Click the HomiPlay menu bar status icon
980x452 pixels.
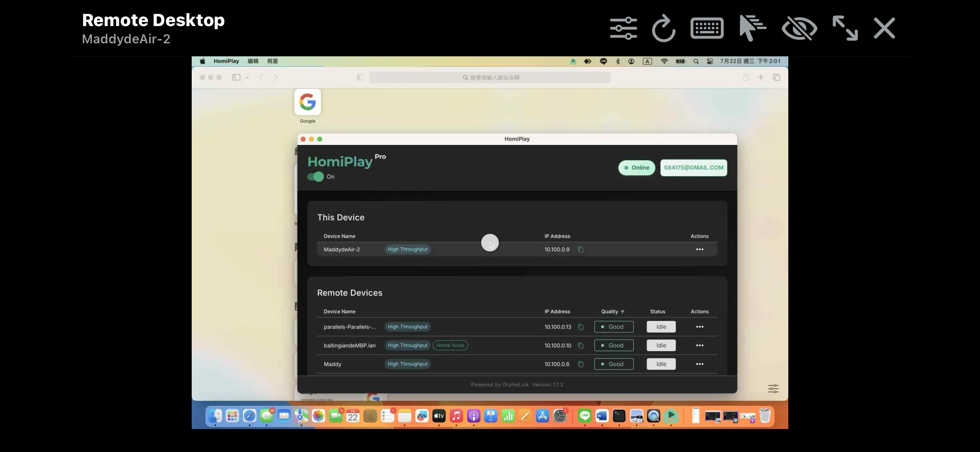click(x=573, y=61)
